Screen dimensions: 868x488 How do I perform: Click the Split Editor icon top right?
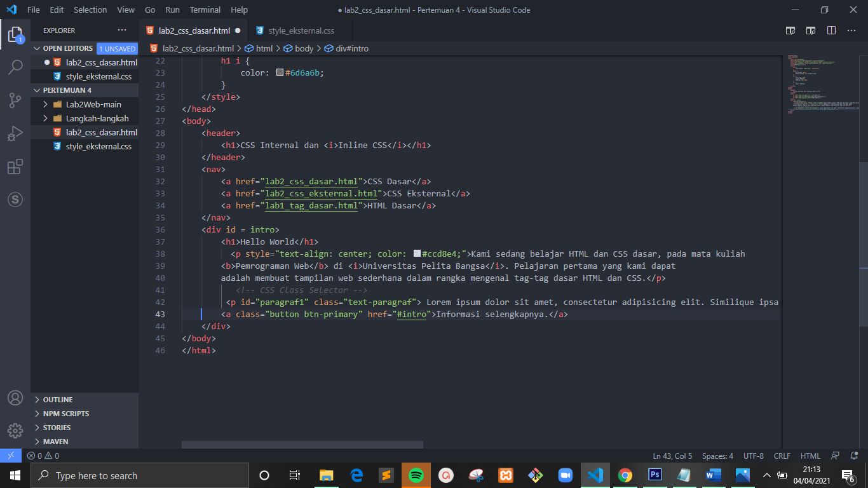[x=832, y=30]
